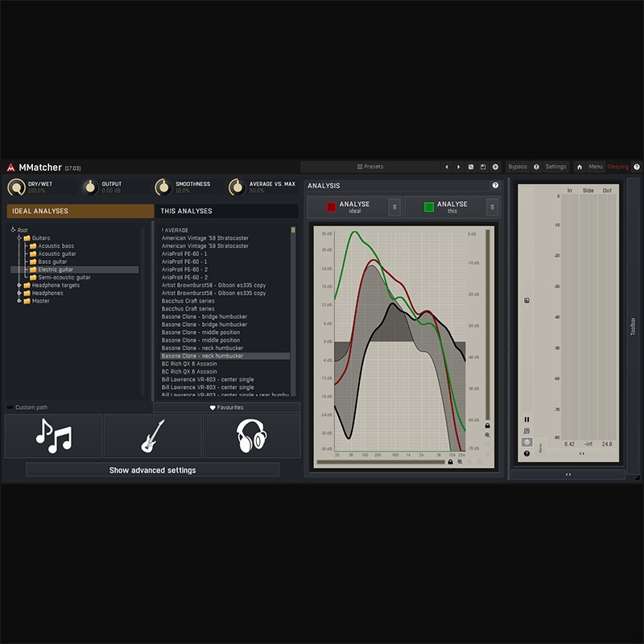Toggle the Bypass button
This screenshot has width=644, height=644.
(518, 167)
